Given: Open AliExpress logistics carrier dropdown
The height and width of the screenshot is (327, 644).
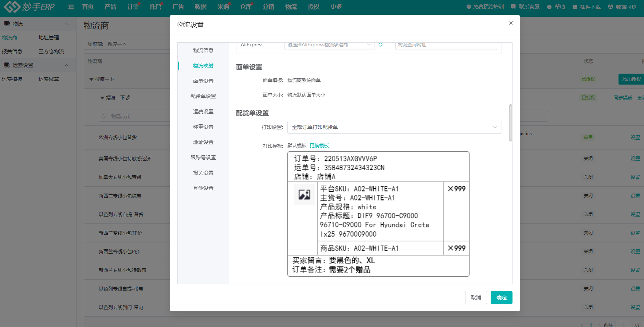Looking at the screenshot, I should [329, 45].
